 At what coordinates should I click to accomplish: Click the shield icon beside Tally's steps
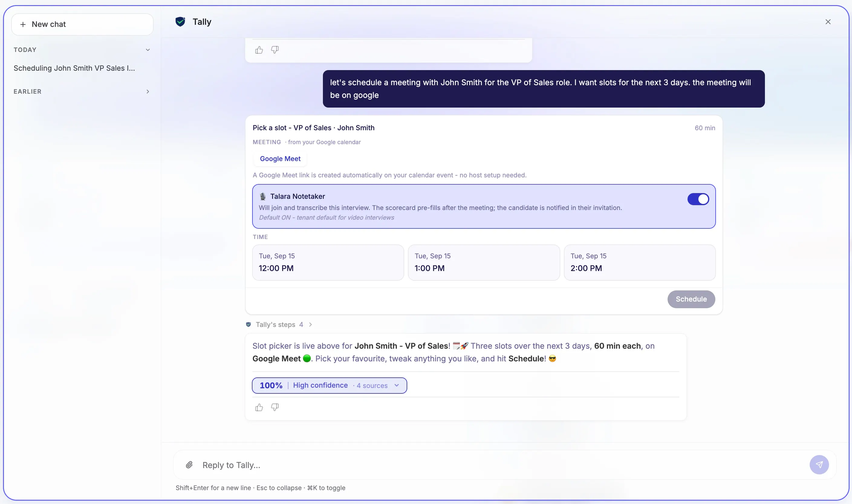point(249,325)
